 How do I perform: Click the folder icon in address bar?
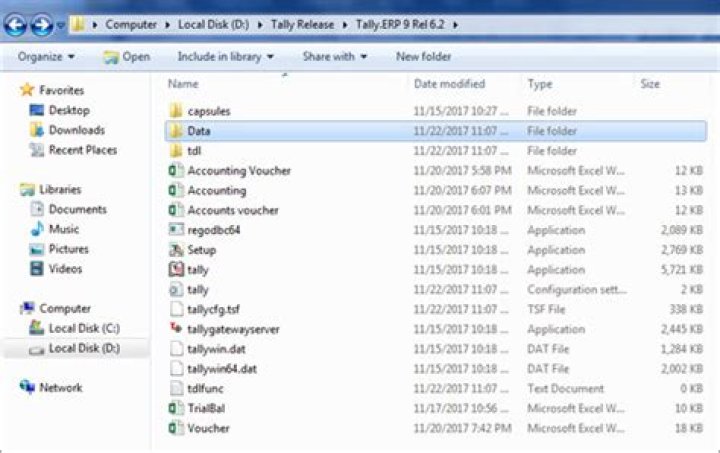[x=79, y=24]
